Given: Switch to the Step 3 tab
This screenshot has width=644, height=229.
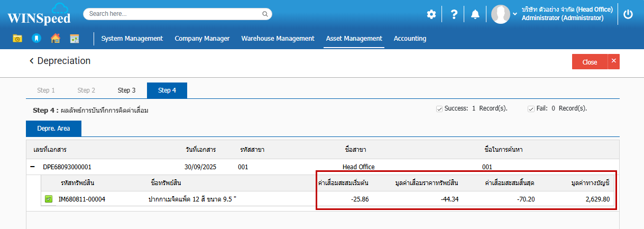Looking at the screenshot, I should pos(126,90).
